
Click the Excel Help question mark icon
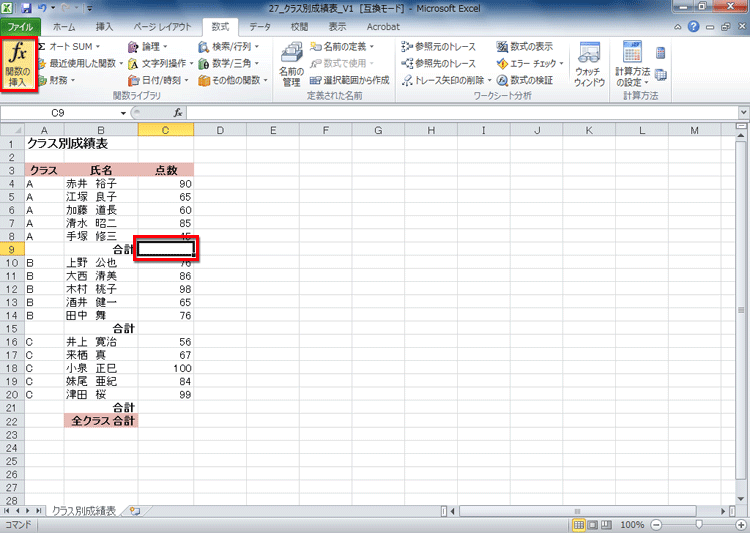coord(693,27)
